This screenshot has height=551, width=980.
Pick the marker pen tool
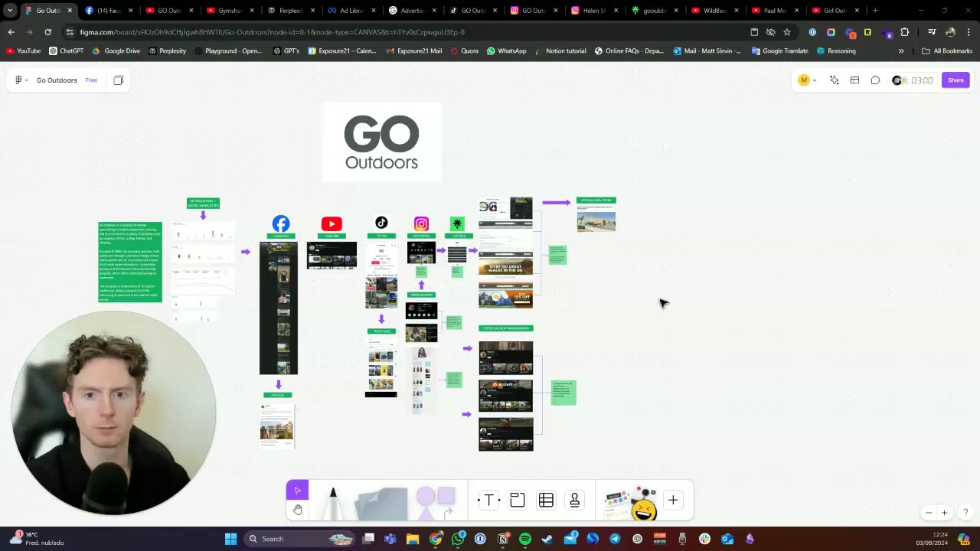coord(333,502)
